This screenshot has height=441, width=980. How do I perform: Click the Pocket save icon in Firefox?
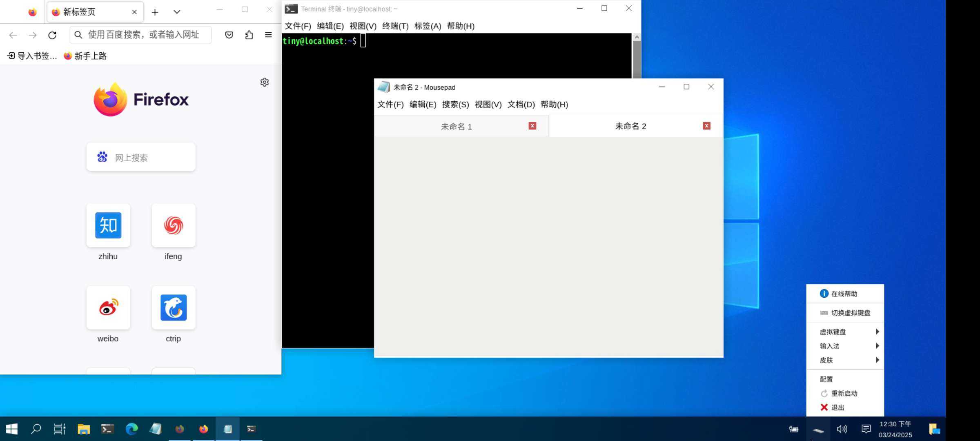click(x=229, y=35)
